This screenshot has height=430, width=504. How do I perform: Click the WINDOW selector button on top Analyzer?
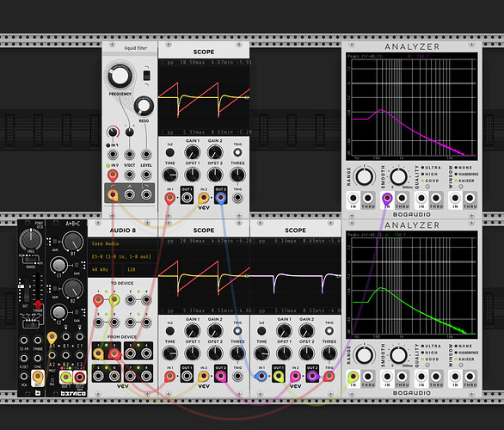click(x=461, y=187)
